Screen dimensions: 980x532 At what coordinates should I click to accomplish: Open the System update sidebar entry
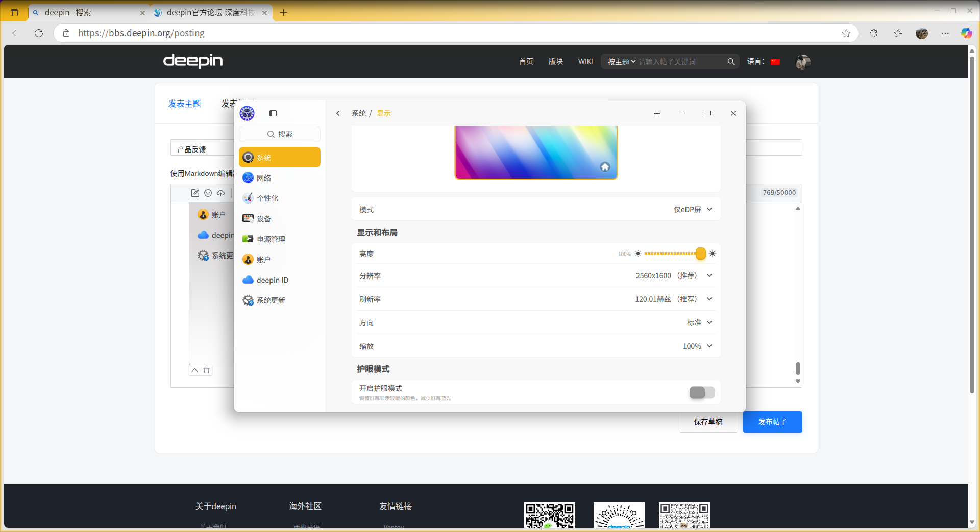point(280,300)
